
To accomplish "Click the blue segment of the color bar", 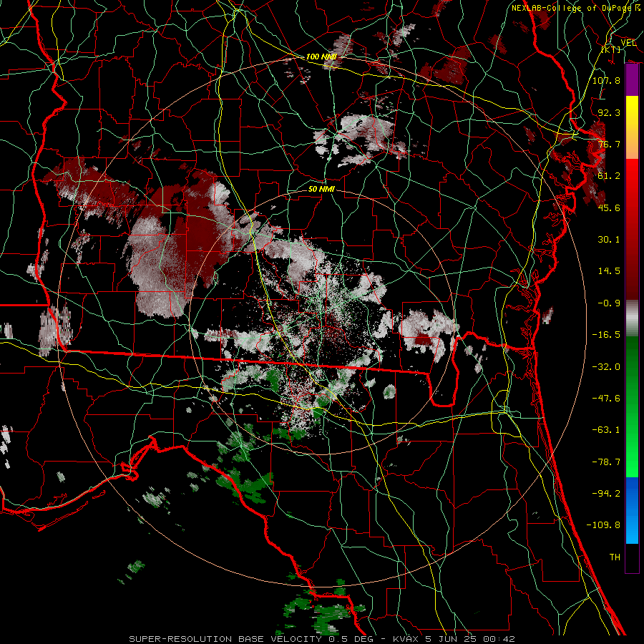I will pyautogui.click(x=632, y=510).
